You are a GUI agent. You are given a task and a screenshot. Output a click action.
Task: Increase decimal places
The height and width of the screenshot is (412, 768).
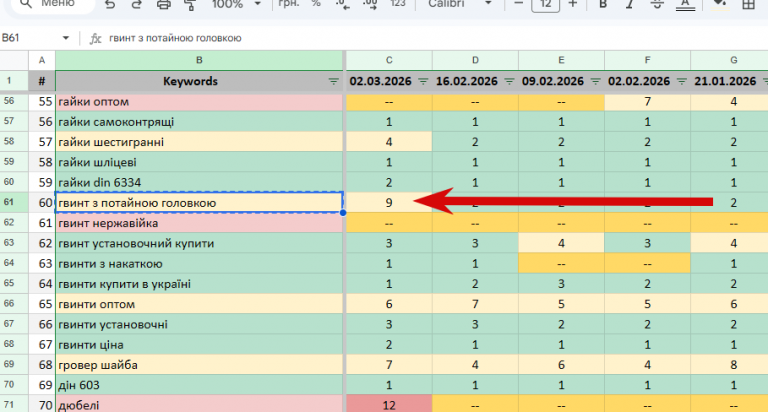click(x=370, y=4)
